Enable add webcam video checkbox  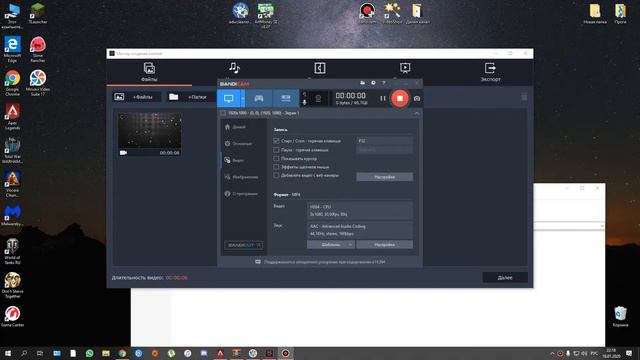point(276,176)
